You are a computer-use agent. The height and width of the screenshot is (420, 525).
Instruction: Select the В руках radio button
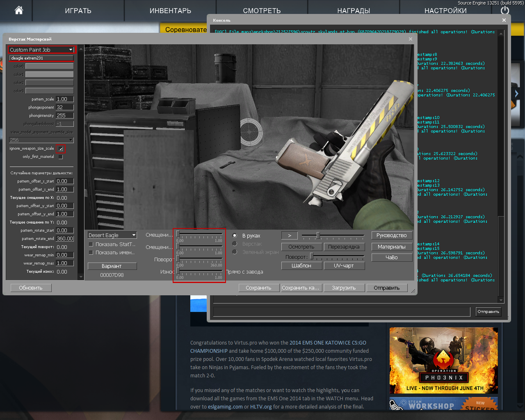point(235,235)
